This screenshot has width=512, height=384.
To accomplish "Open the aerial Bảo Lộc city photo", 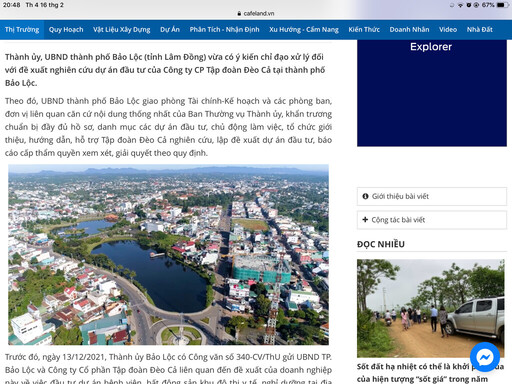I will 168,255.
